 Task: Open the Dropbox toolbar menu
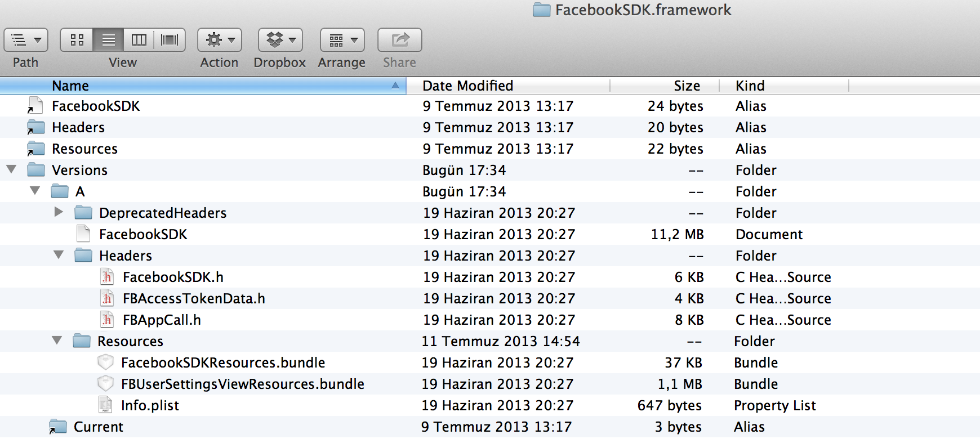280,40
